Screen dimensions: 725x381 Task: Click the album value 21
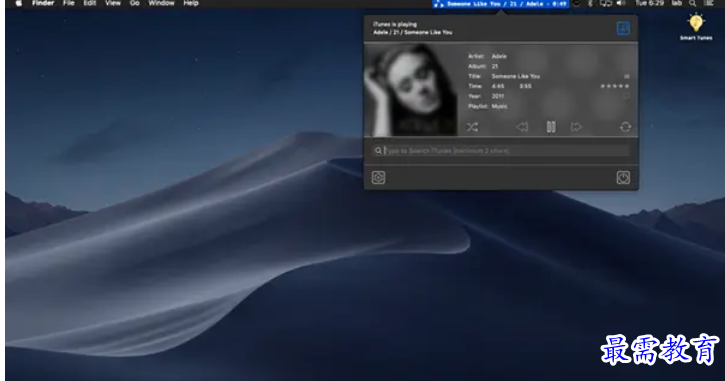(x=495, y=66)
